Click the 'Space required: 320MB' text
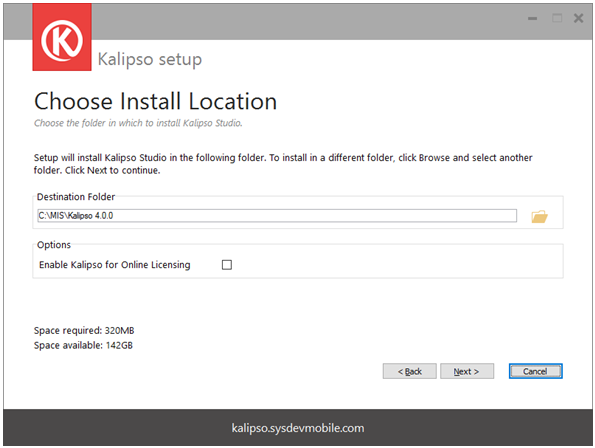Image resolution: width=595 pixels, height=448 pixels. [84, 331]
